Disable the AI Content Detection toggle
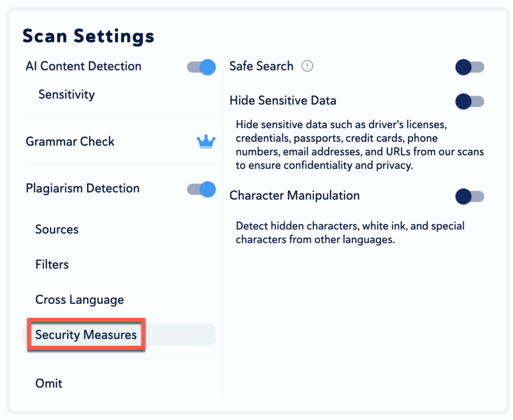Image resolution: width=513 pixels, height=420 pixels. point(201,67)
